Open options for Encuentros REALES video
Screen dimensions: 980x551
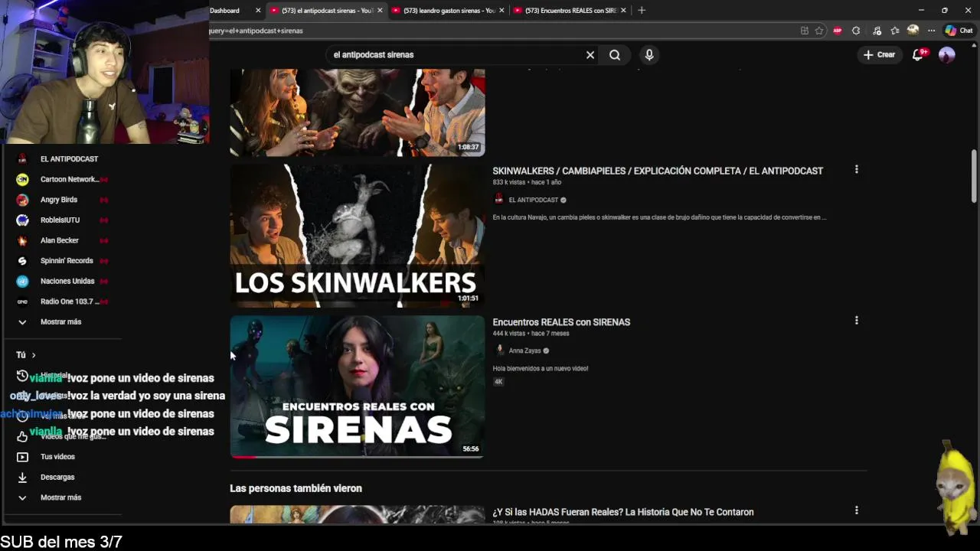[x=856, y=321]
